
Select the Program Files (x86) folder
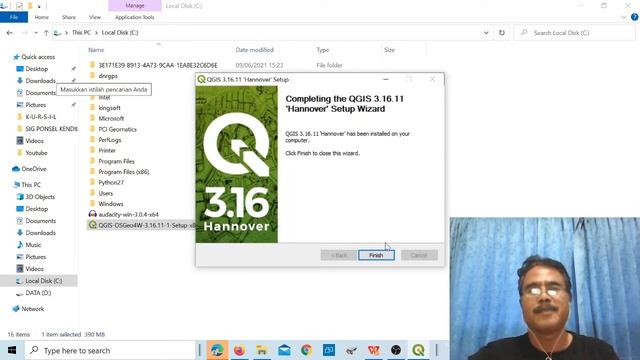[123, 172]
